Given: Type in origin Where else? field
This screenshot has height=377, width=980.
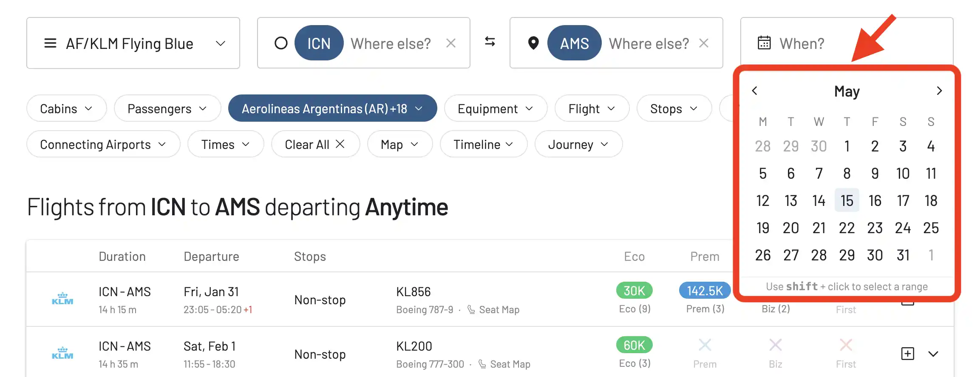Looking at the screenshot, I should pyautogui.click(x=391, y=43).
